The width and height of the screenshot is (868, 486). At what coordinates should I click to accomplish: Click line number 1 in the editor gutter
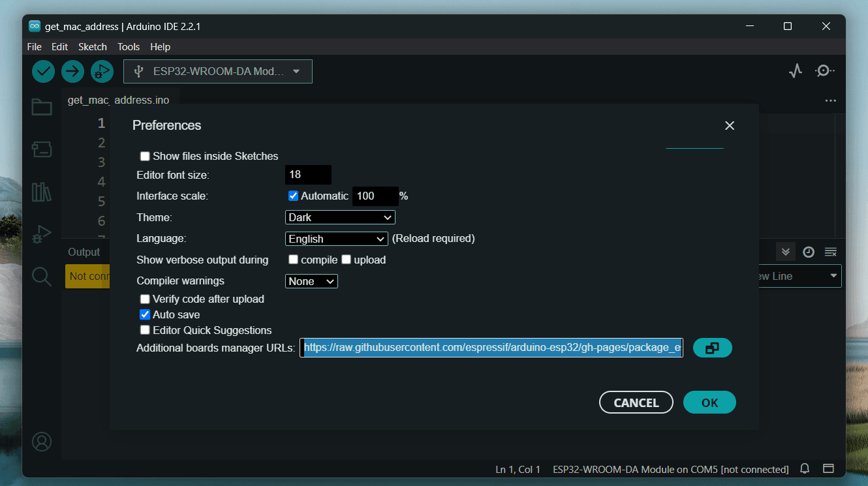click(101, 123)
